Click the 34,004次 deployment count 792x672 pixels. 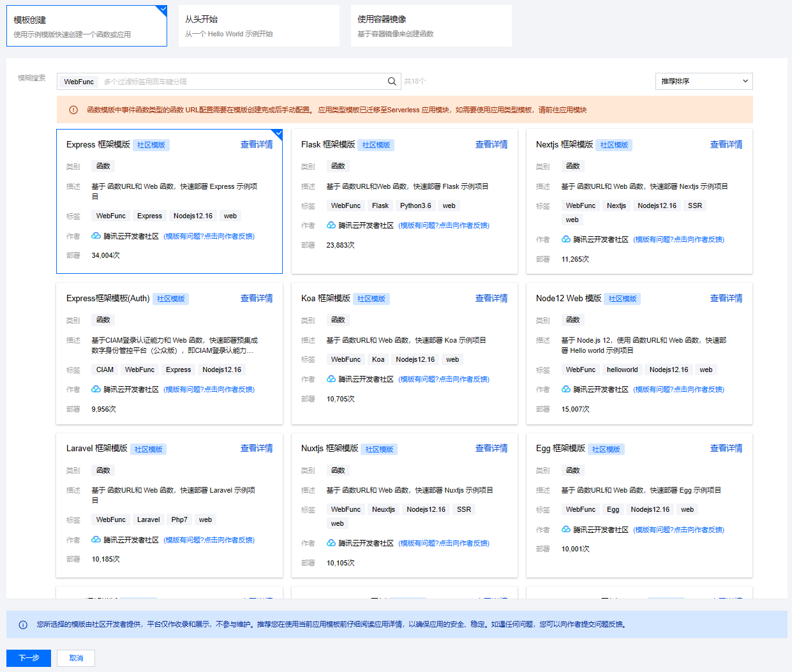click(x=106, y=255)
